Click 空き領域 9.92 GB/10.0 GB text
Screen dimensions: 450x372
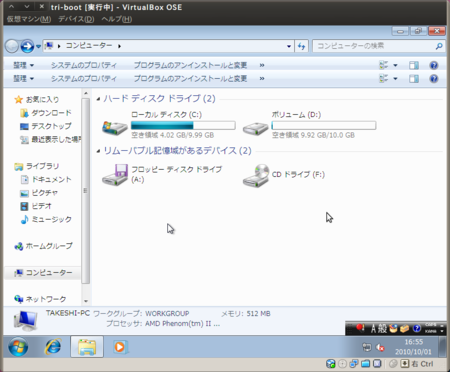click(x=313, y=135)
